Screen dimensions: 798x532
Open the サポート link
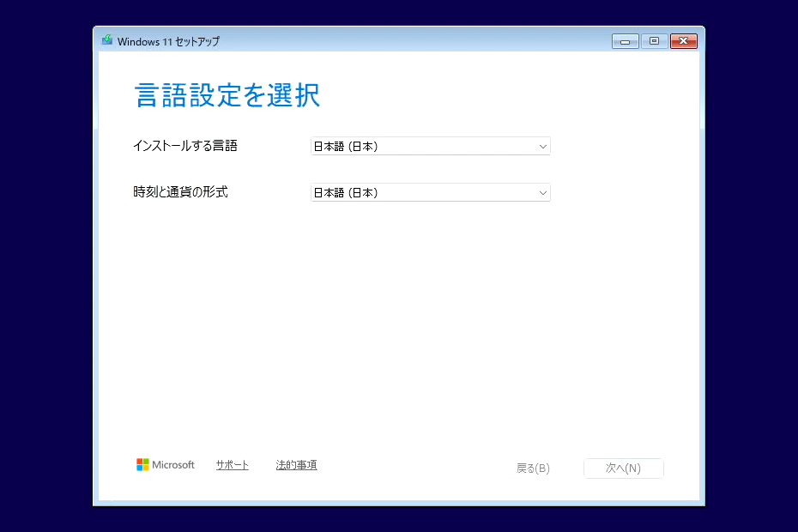[232, 464]
